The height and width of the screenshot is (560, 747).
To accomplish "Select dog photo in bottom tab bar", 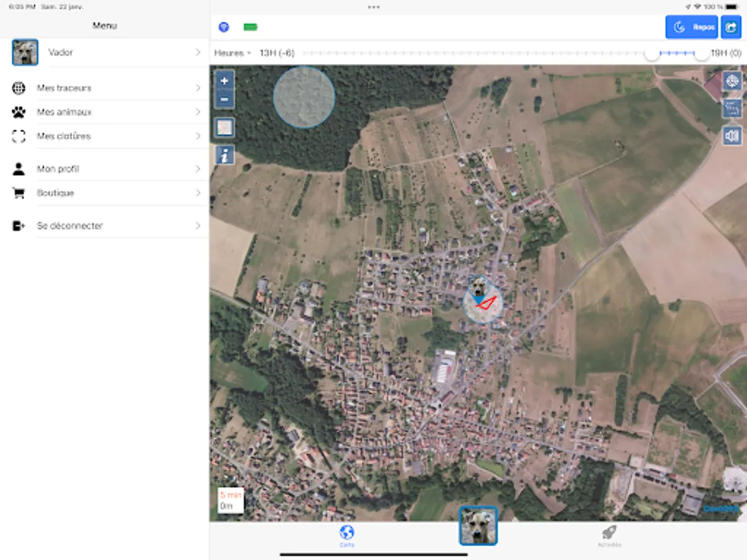I will click(478, 526).
